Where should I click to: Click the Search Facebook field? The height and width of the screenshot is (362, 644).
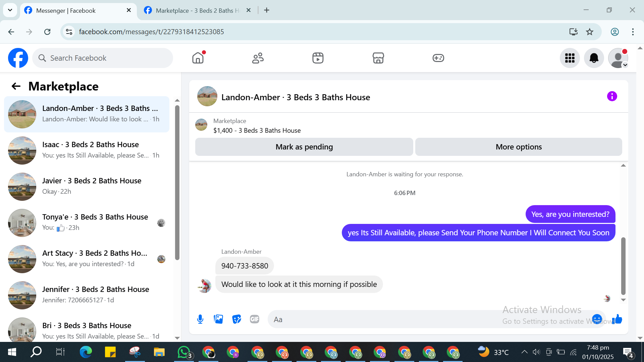tap(103, 58)
